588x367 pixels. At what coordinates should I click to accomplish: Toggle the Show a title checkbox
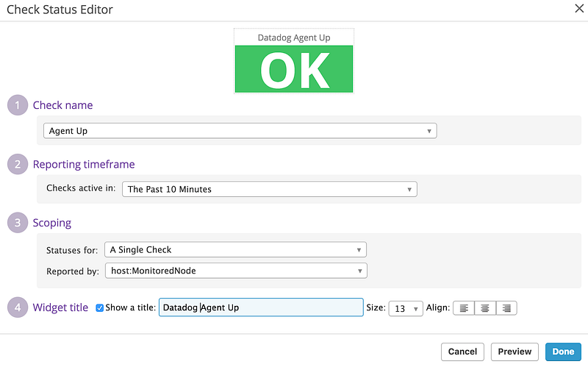point(100,307)
